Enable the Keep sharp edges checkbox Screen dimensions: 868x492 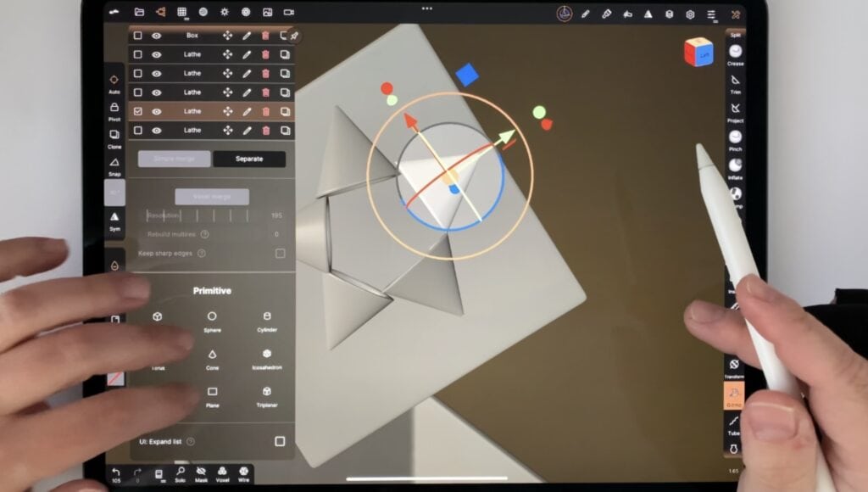point(280,253)
